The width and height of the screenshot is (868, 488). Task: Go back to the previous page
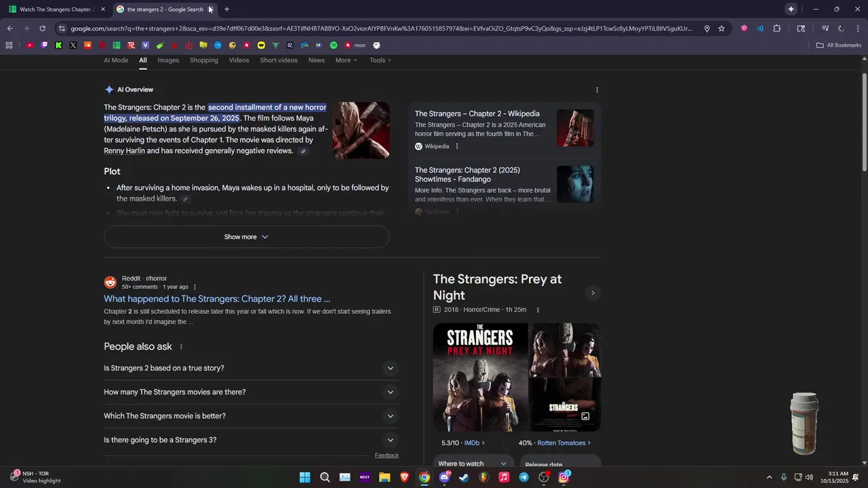(x=9, y=28)
